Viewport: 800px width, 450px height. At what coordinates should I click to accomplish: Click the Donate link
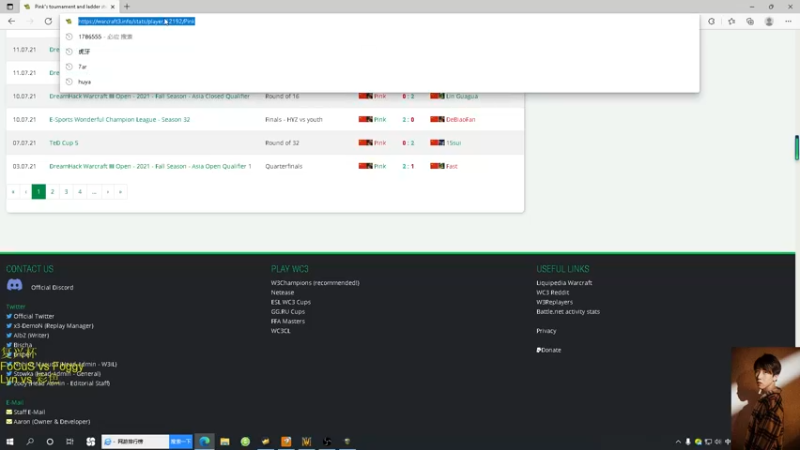point(549,351)
